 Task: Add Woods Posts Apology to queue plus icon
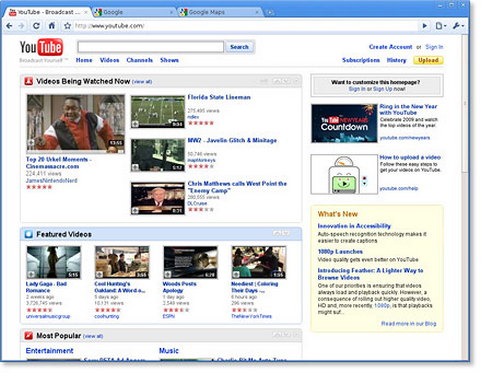168,275
